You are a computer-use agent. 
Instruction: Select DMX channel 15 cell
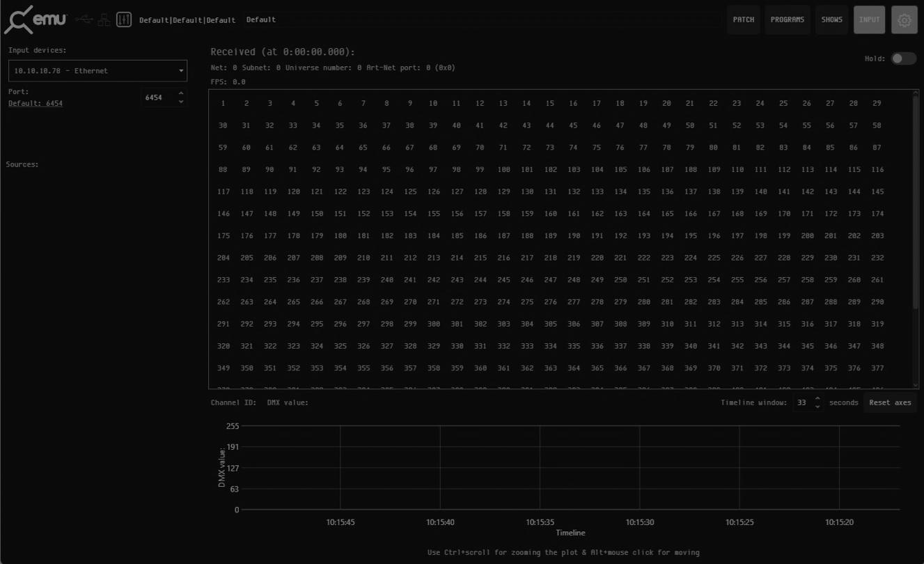click(550, 103)
